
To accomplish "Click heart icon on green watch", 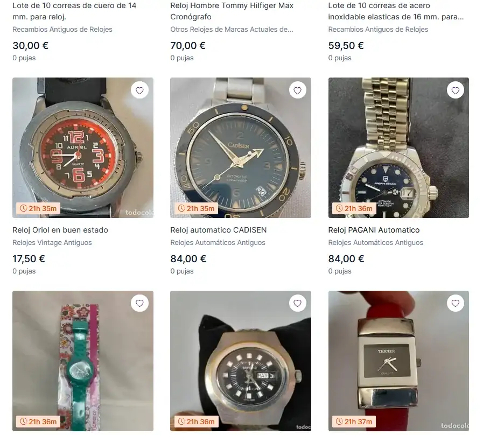I will coord(139,304).
